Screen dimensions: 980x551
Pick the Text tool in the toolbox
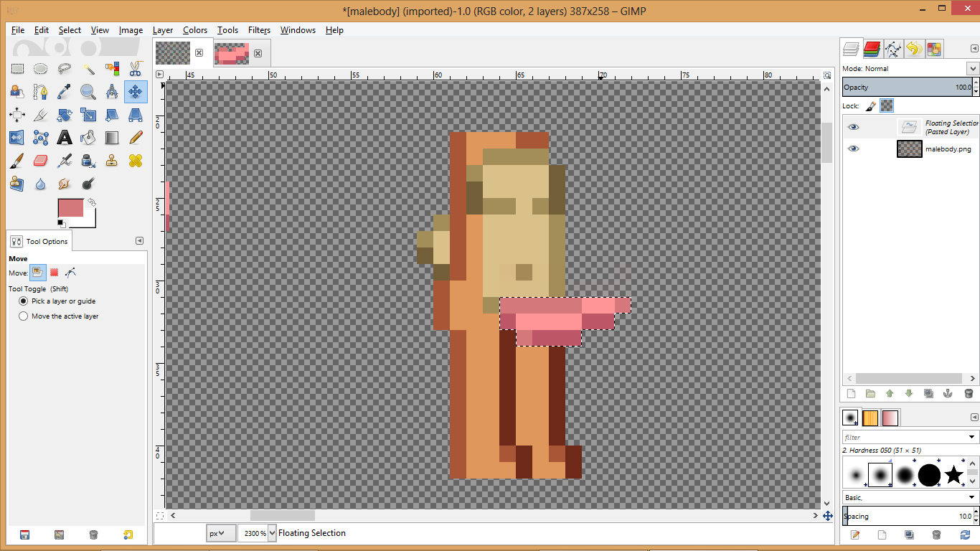(x=65, y=137)
